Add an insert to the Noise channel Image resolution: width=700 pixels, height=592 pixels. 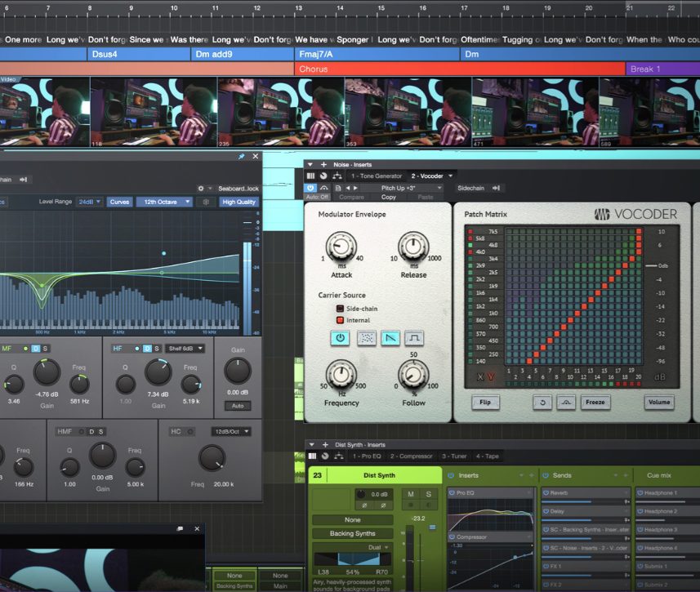[323, 165]
